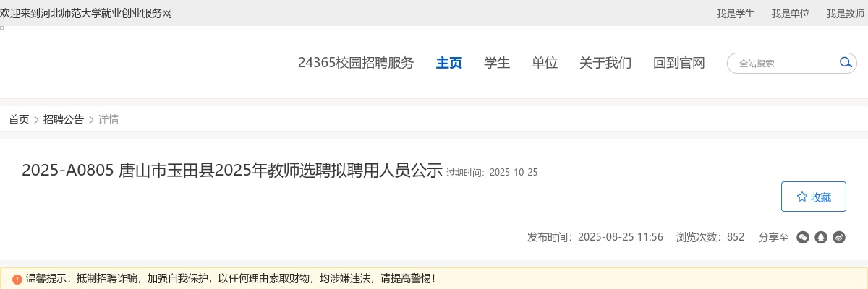Image resolution: width=868 pixels, height=289 pixels.
Task: Click the 我是学生 top link
Action: (736, 13)
